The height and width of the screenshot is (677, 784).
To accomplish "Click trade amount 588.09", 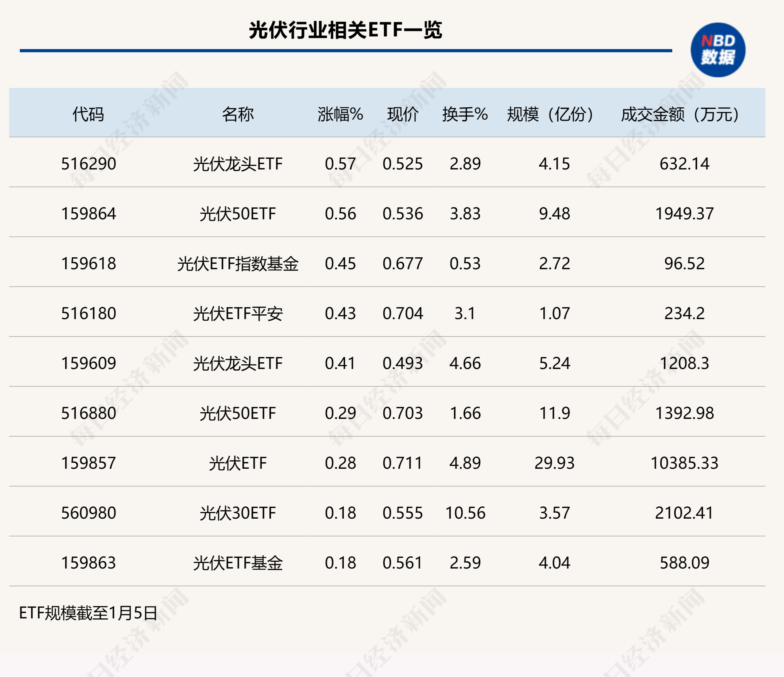I will click(x=684, y=563).
